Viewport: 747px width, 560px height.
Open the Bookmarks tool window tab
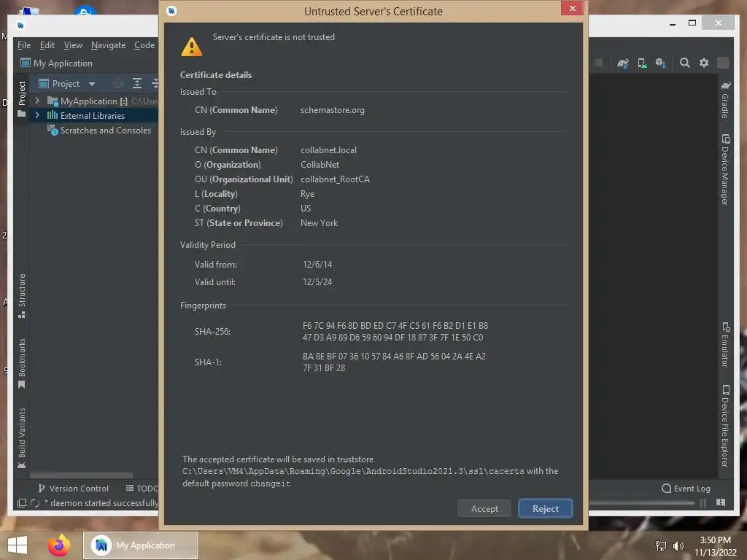click(x=21, y=363)
